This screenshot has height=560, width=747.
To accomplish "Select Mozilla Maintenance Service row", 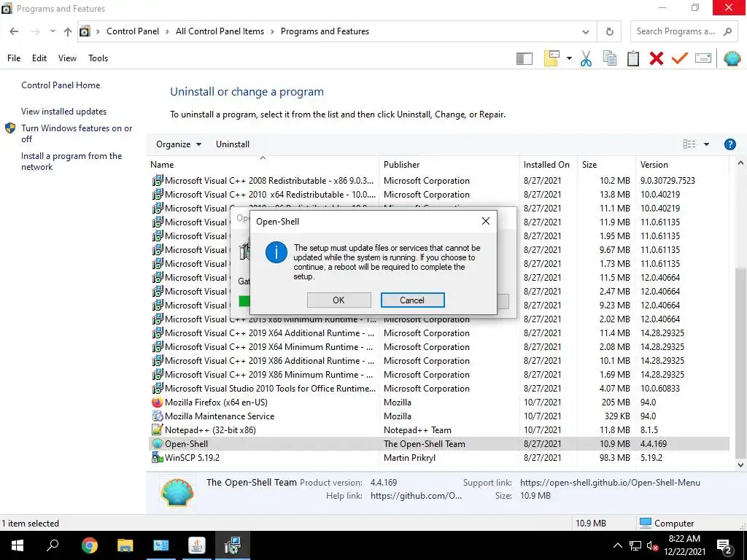I will 438,416.
